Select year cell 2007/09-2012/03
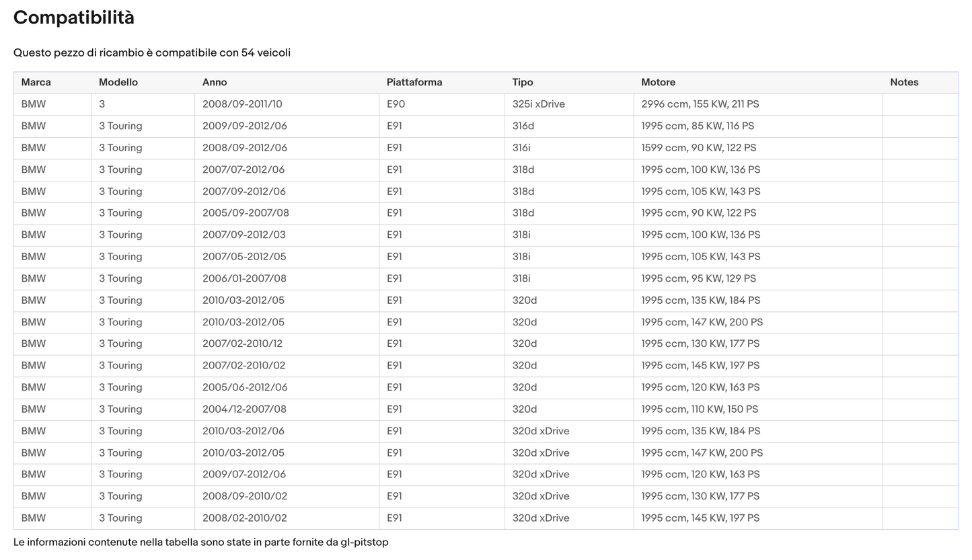The width and height of the screenshot is (972, 560). coord(287,235)
